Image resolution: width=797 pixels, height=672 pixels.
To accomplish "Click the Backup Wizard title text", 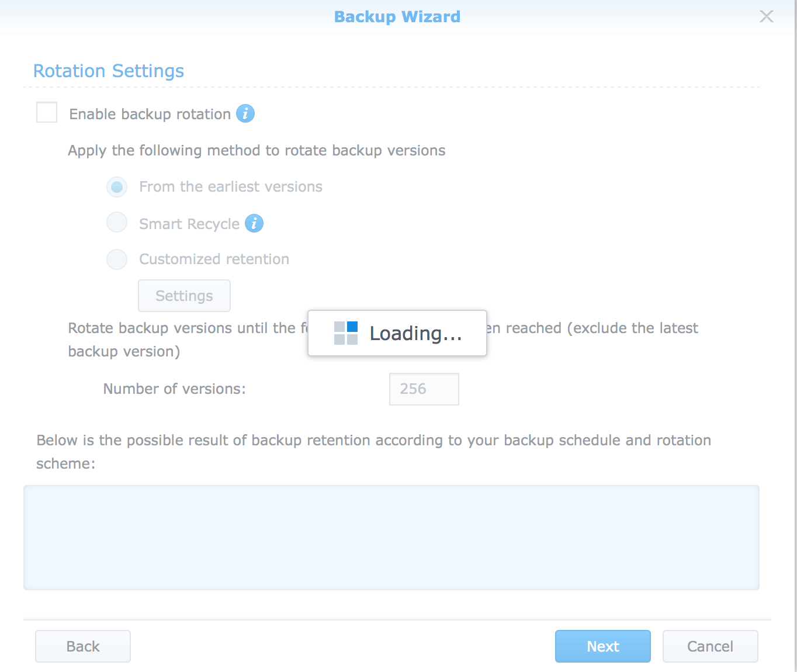I will tap(397, 16).
